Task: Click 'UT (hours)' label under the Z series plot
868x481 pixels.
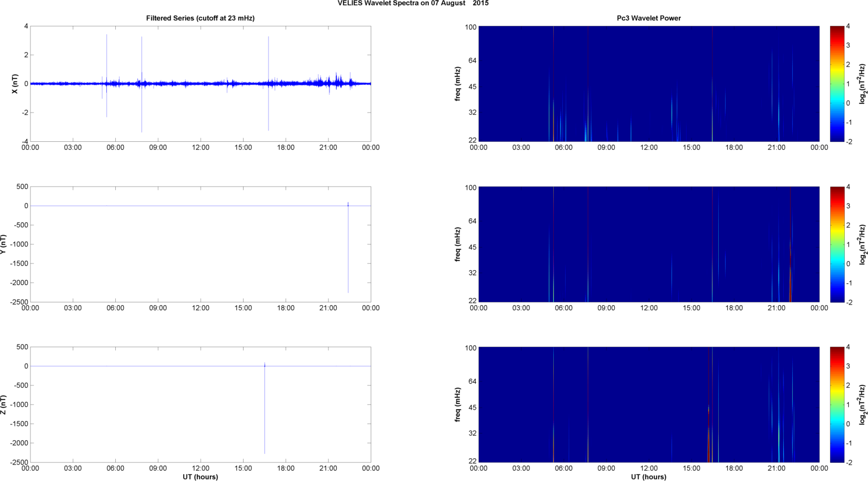Action: coord(201,477)
